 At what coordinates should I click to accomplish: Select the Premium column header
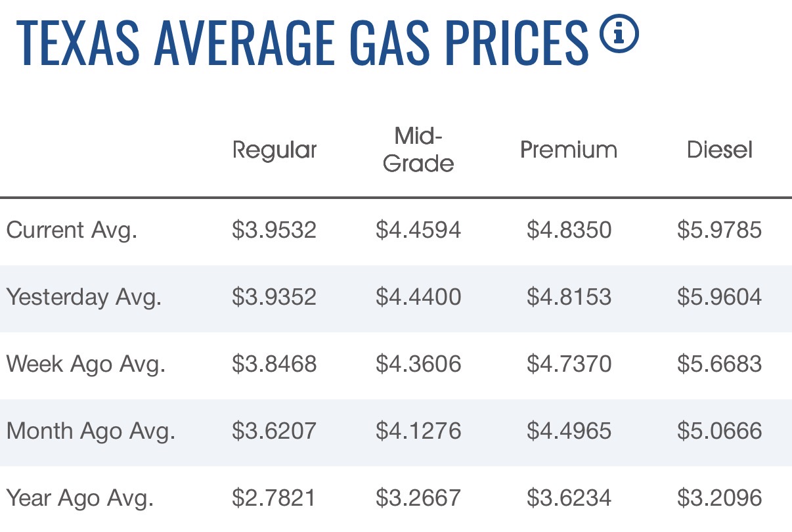pyautogui.click(x=569, y=150)
